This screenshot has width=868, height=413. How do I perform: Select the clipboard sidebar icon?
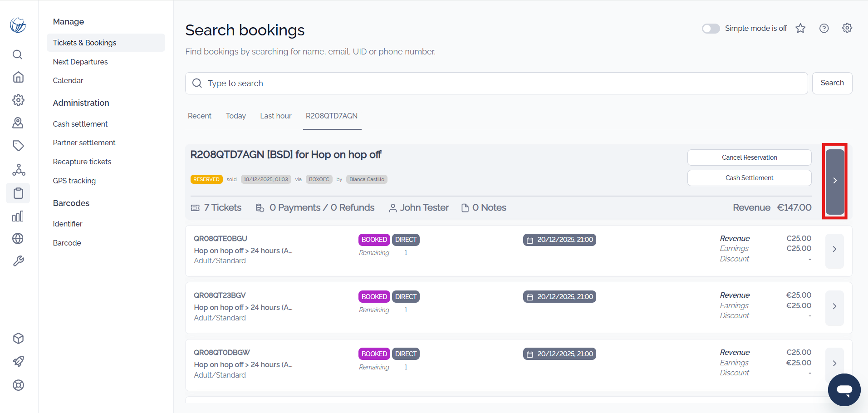[x=18, y=193]
